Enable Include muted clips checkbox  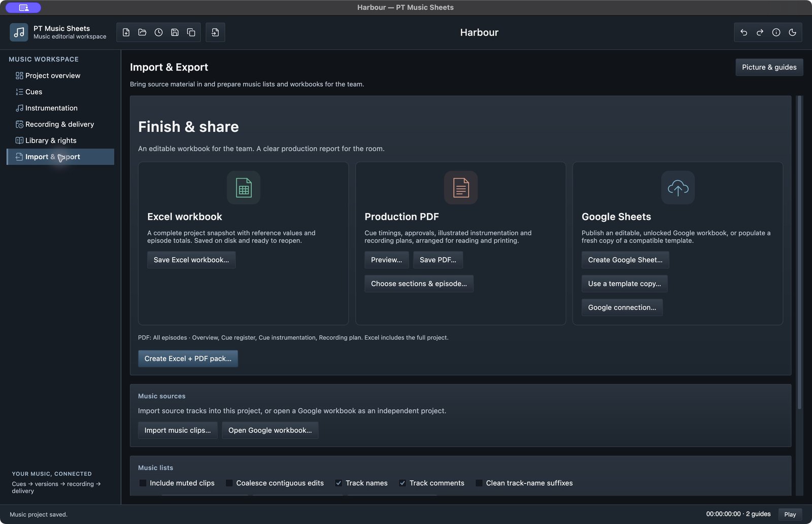(x=143, y=483)
